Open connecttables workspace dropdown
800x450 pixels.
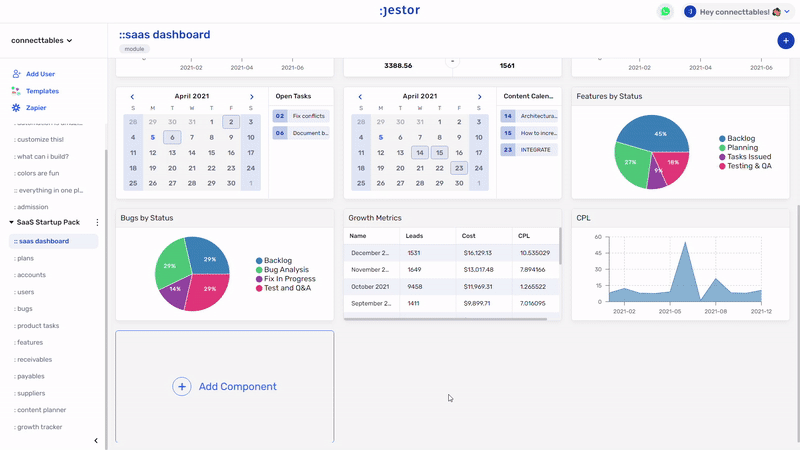pos(41,40)
